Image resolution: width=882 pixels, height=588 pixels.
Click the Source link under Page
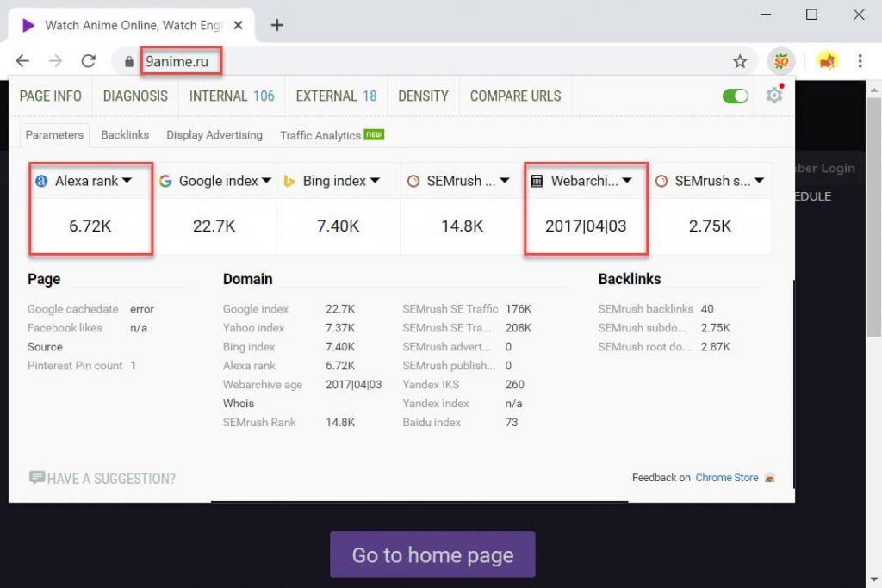pyautogui.click(x=45, y=347)
